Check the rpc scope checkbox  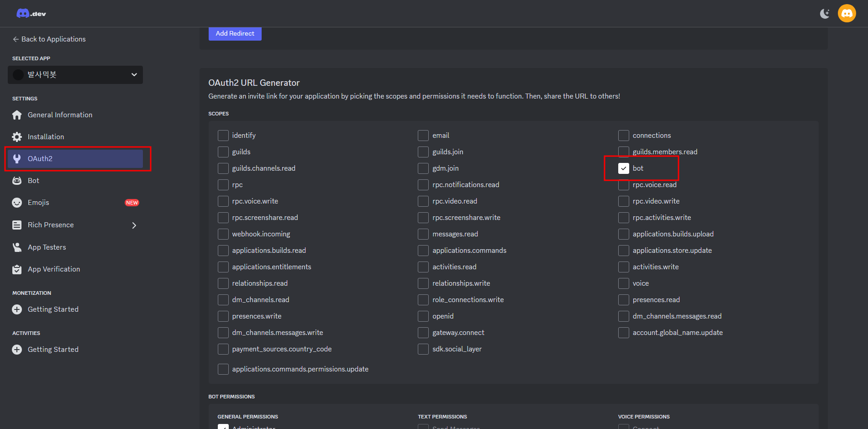click(x=223, y=185)
